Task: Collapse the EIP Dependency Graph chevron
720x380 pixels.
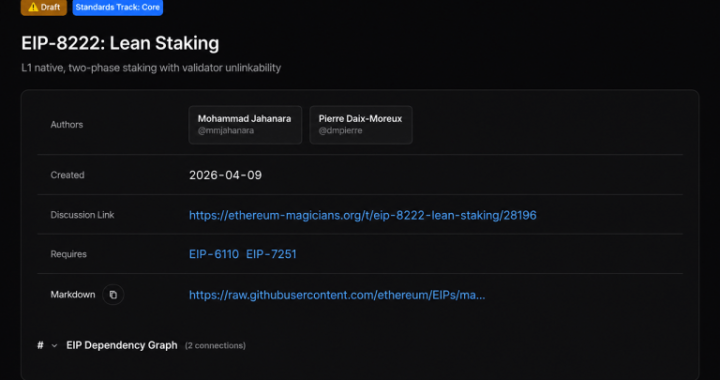Action: [x=54, y=346]
